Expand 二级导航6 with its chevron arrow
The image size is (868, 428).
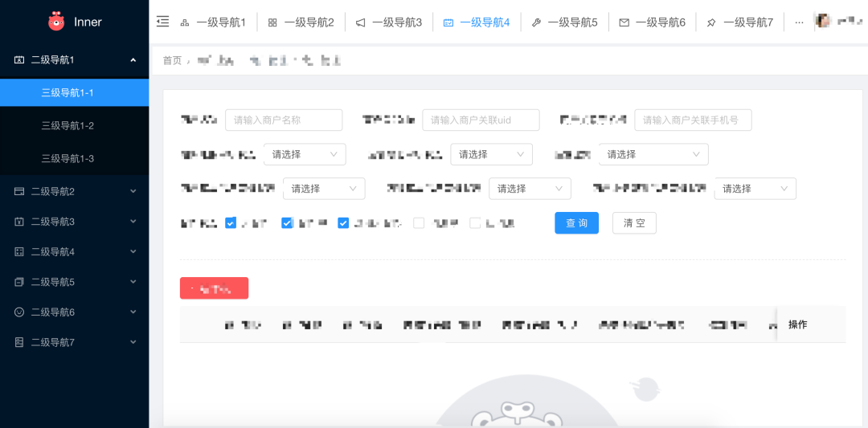133,312
